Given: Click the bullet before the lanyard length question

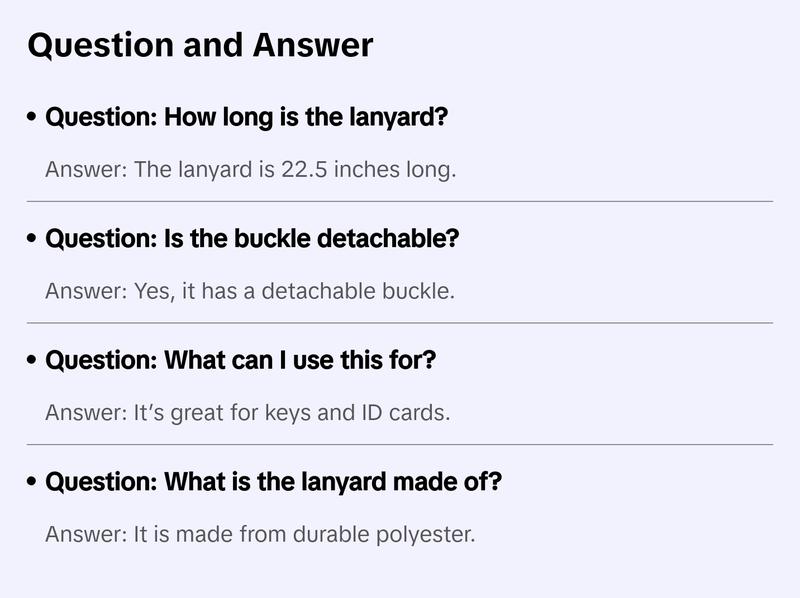Looking at the screenshot, I should click(33, 118).
